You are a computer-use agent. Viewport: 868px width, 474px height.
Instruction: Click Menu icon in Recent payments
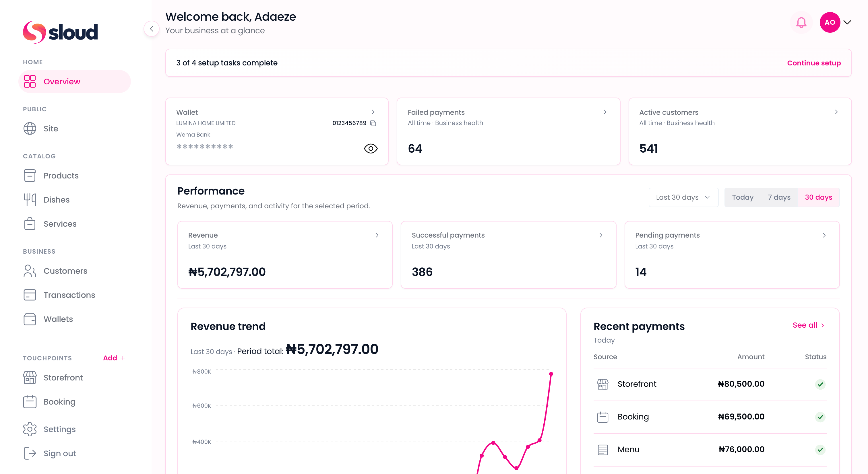[602, 450]
